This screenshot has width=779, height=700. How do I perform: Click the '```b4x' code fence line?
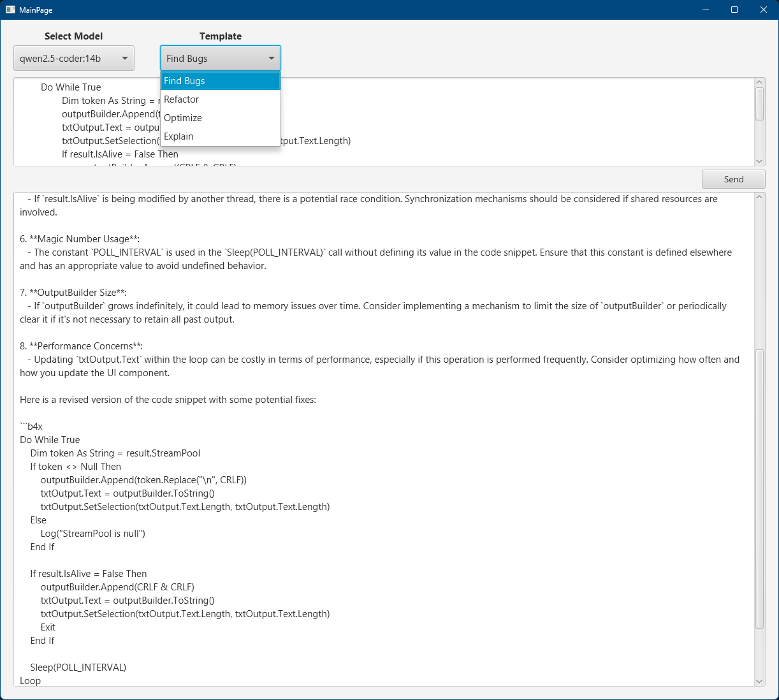[x=31, y=427]
